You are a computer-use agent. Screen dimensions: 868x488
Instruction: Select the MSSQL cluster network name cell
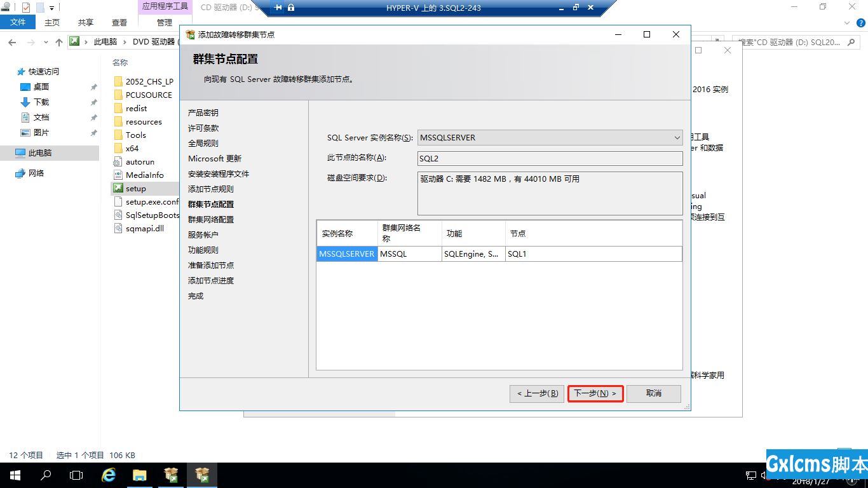(x=410, y=254)
